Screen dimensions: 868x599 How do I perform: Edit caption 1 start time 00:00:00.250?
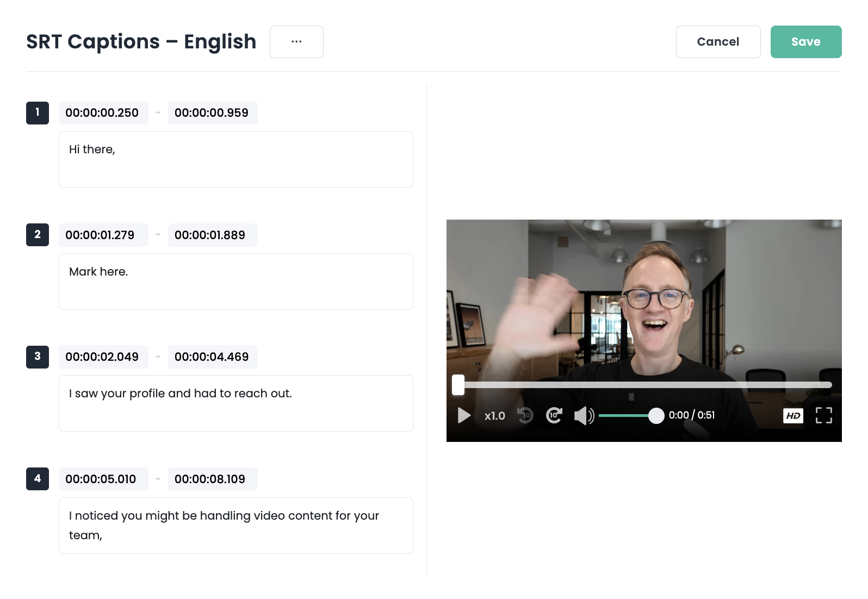pos(103,113)
